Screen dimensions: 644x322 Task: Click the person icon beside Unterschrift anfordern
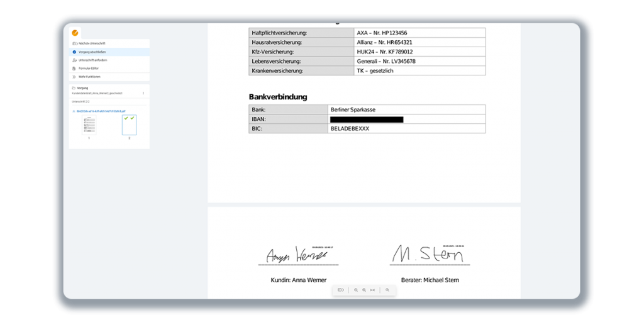(74, 60)
